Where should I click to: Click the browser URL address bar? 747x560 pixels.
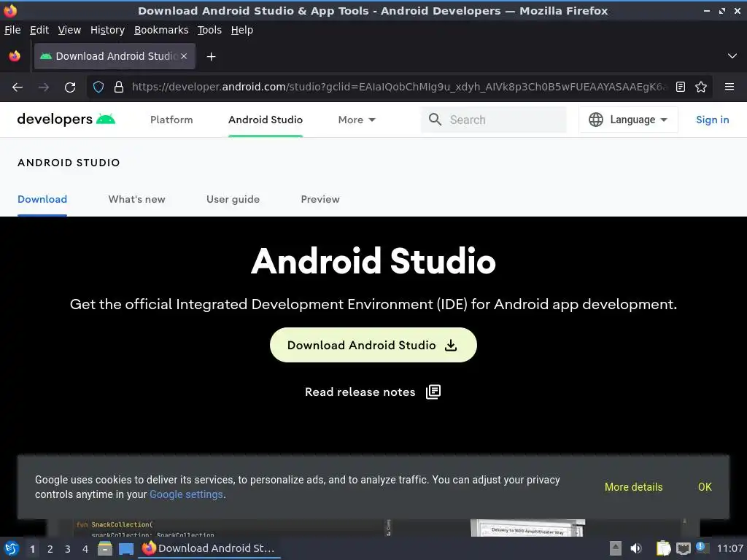(x=399, y=87)
